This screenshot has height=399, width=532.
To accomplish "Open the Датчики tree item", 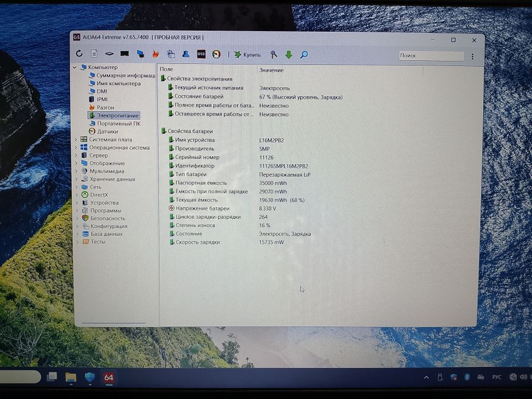I will click(103, 131).
